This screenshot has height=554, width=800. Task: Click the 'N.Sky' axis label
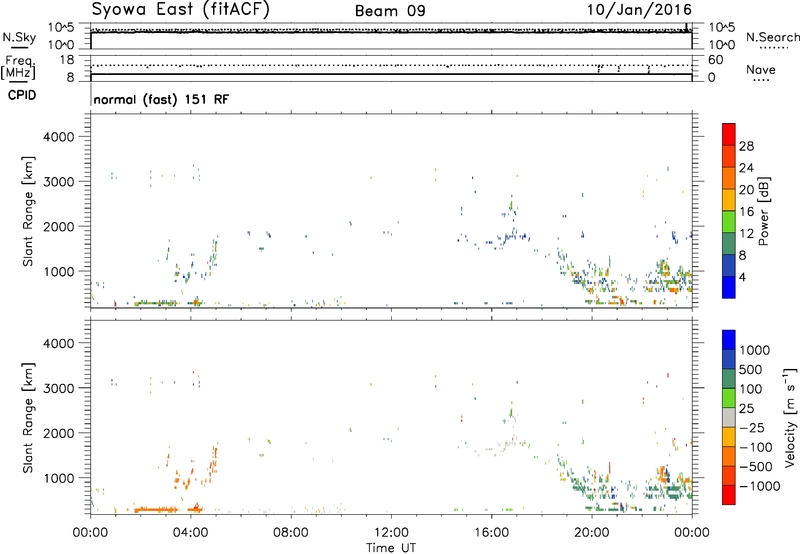tap(19, 37)
